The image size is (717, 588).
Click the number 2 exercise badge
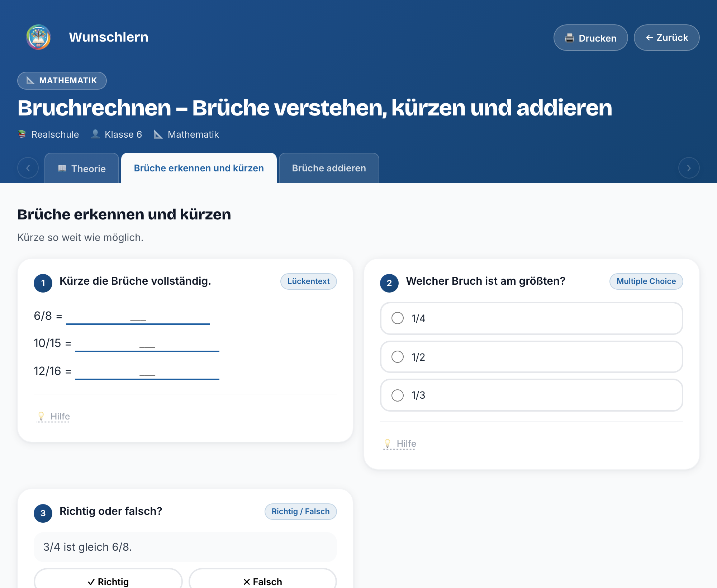pos(389,283)
